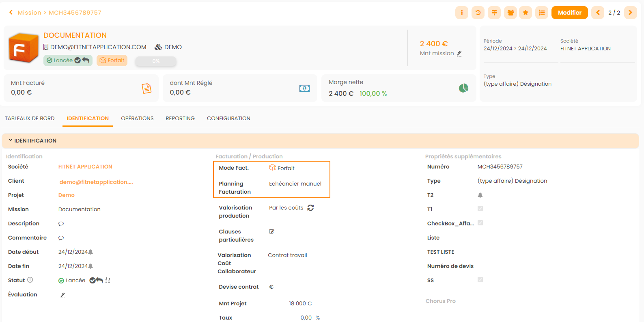
Task: Click the refresh icon next to Par les coûts
Action: (310, 208)
